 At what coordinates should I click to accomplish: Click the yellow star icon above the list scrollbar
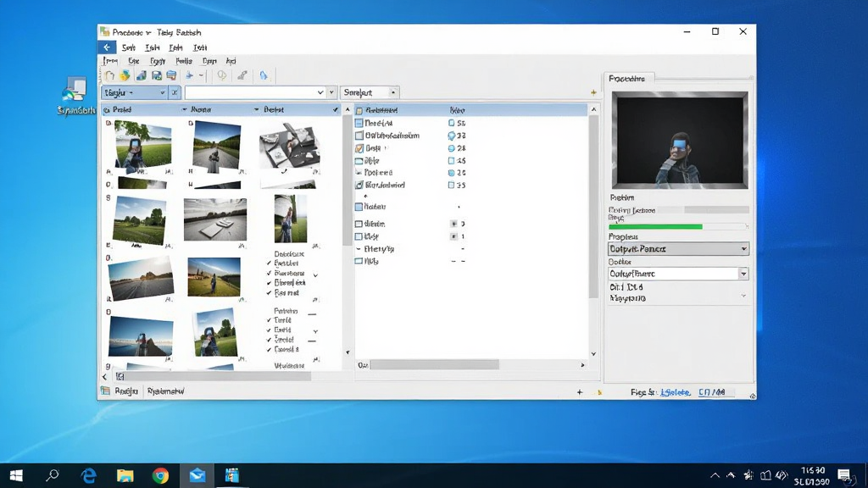[593, 92]
